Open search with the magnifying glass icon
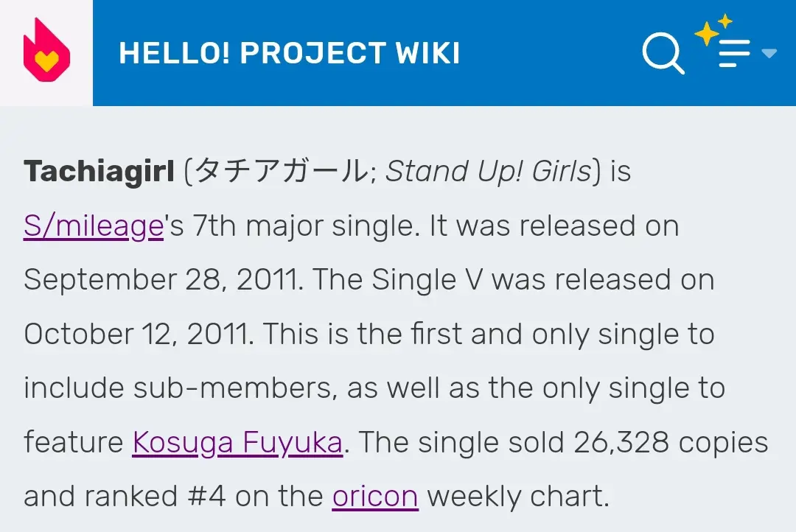Screen dimensions: 796x532 coord(663,52)
